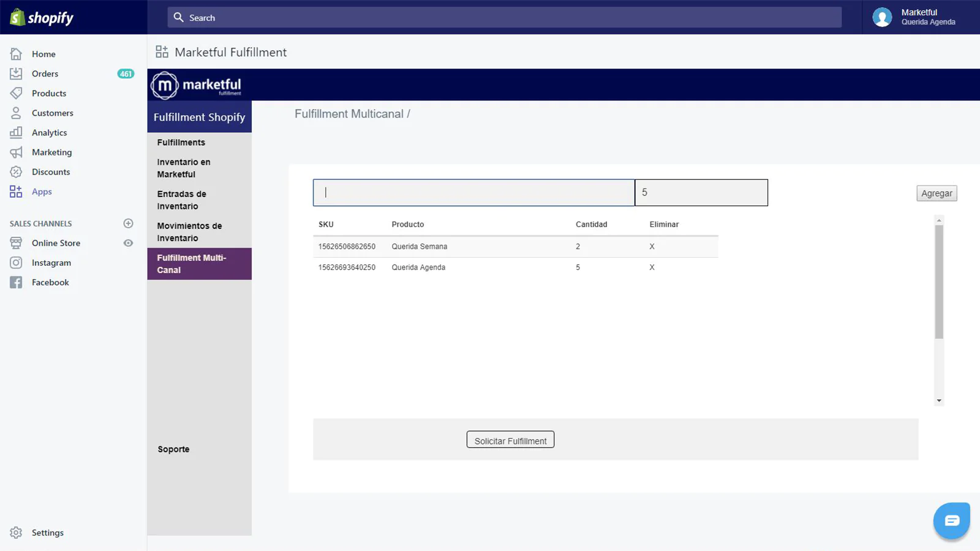Click the Marketful fulfillment logo
The width and height of the screenshot is (980, 551).
click(x=197, y=85)
